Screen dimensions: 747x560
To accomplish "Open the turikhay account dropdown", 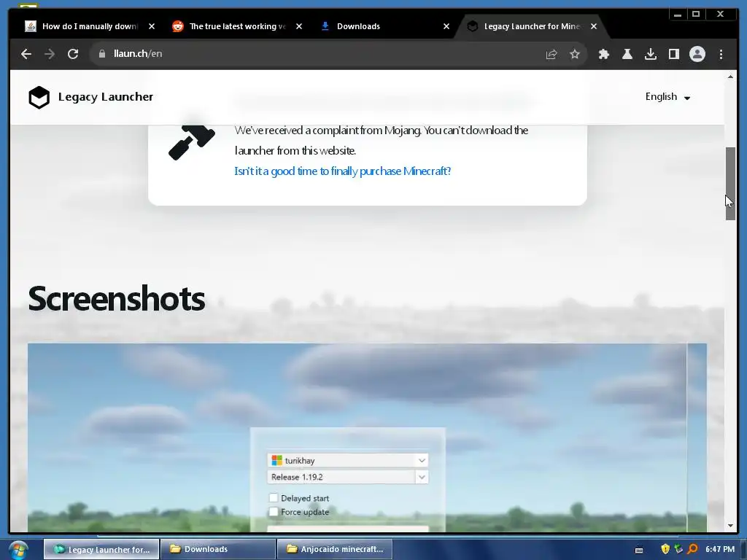I will [x=348, y=461].
